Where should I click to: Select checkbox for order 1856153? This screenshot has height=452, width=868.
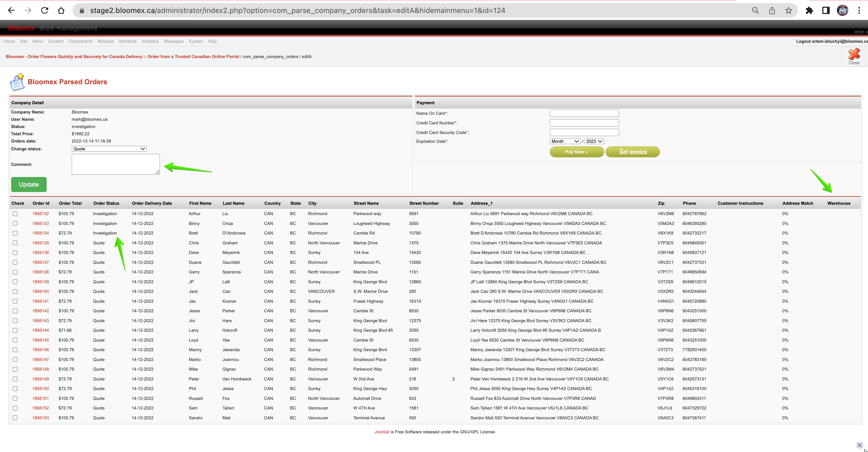point(15,418)
